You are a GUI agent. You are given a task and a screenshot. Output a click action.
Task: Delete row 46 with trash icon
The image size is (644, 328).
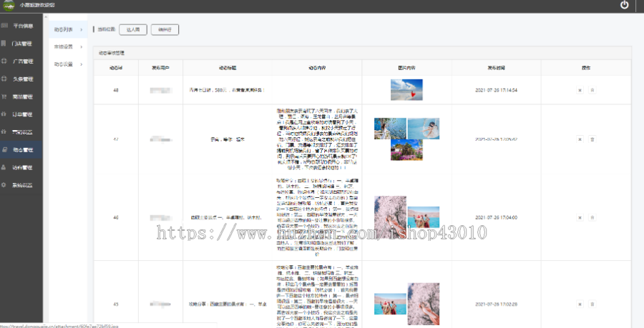click(592, 217)
